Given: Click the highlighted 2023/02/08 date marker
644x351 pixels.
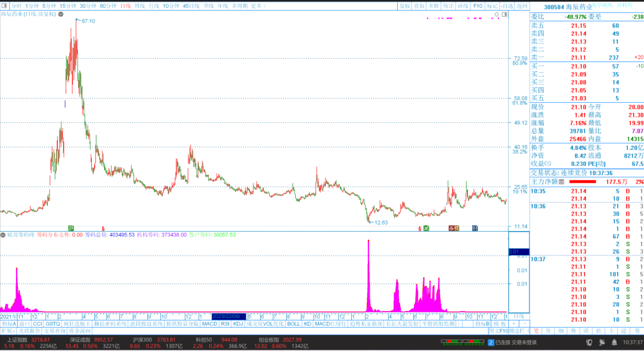Looking at the screenshot, I should [x=229, y=316].
